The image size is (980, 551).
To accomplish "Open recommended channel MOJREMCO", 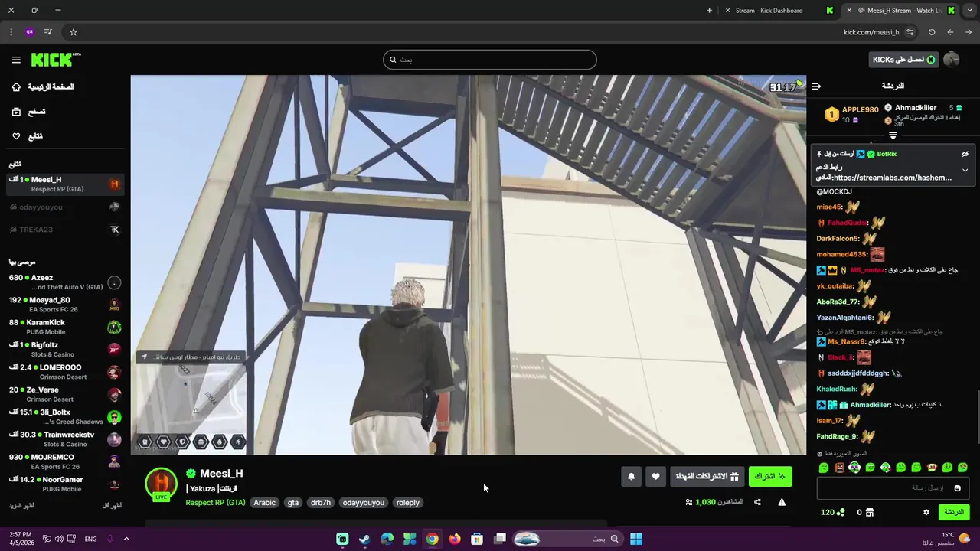I will [x=65, y=461].
